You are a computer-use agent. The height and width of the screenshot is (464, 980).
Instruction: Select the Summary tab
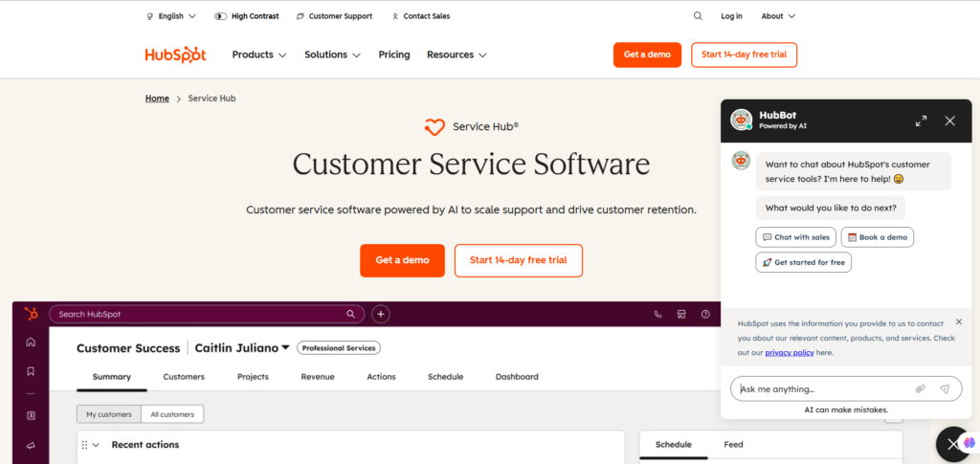[112, 377]
